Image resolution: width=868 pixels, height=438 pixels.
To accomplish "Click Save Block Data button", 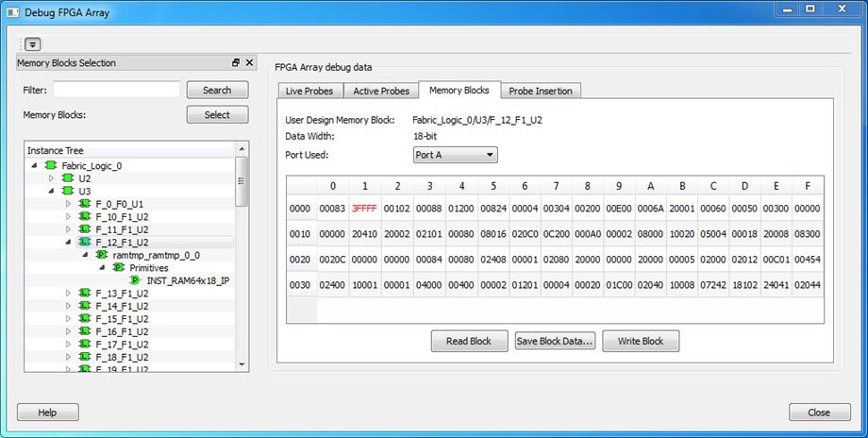I will [555, 341].
